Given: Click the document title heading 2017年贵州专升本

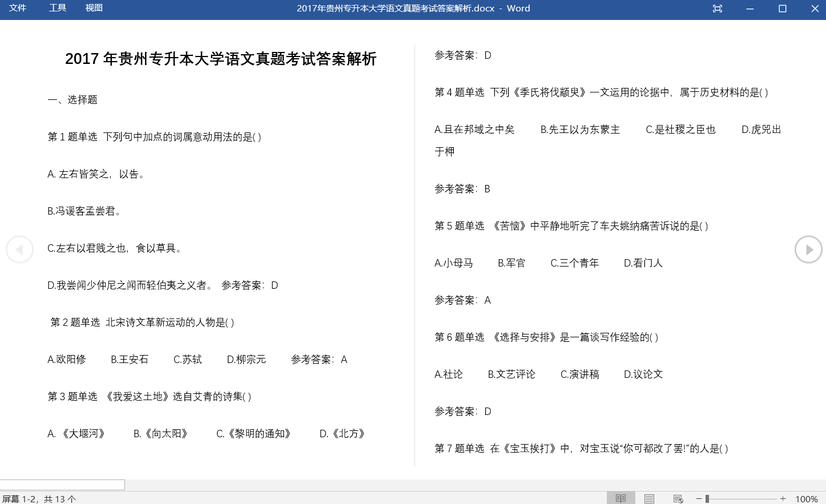Looking at the screenshot, I should 220,59.
